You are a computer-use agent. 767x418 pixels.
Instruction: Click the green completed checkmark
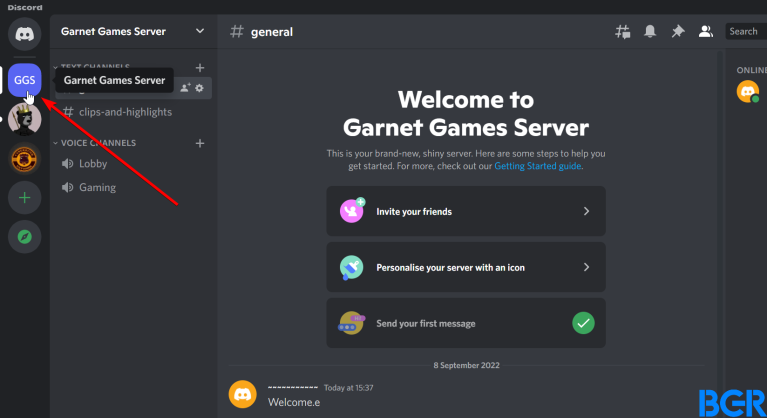tap(583, 323)
